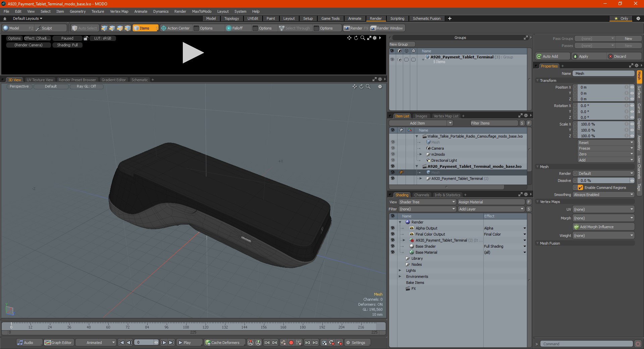The width and height of the screenshot is (644, 349).
Task: Open the Channels tab
Action: click(x=421, y=195)
